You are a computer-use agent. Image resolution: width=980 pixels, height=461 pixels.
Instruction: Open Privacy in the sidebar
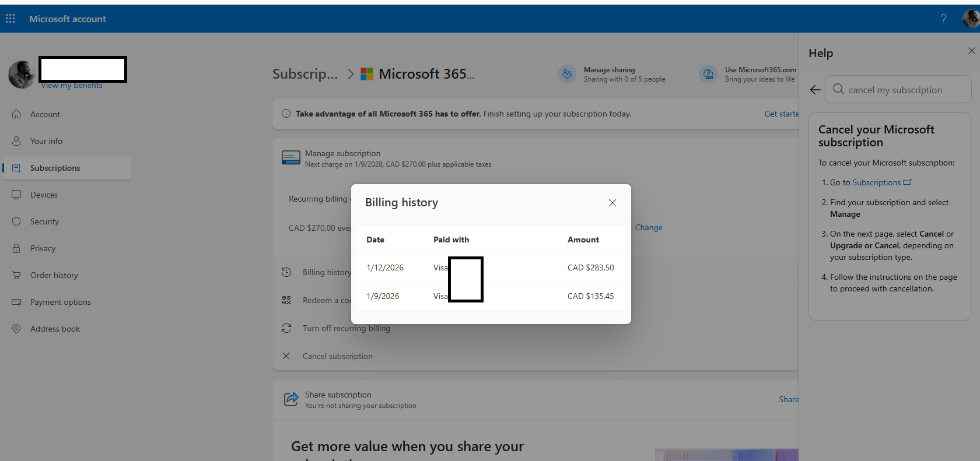66,248
